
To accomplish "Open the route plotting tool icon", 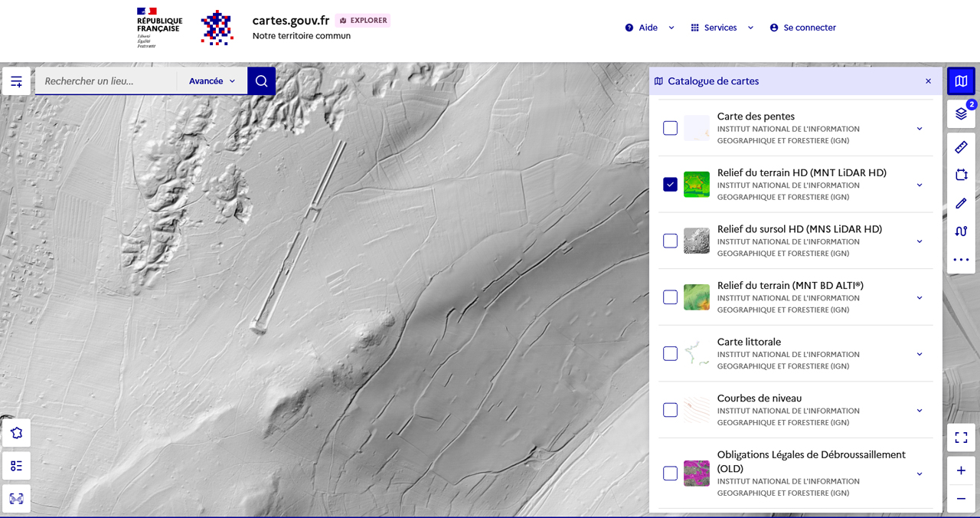I will click(961, 231).
